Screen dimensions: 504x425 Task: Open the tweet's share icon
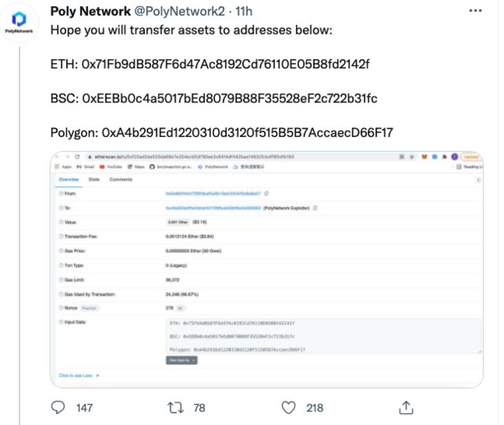pos(406,407)
